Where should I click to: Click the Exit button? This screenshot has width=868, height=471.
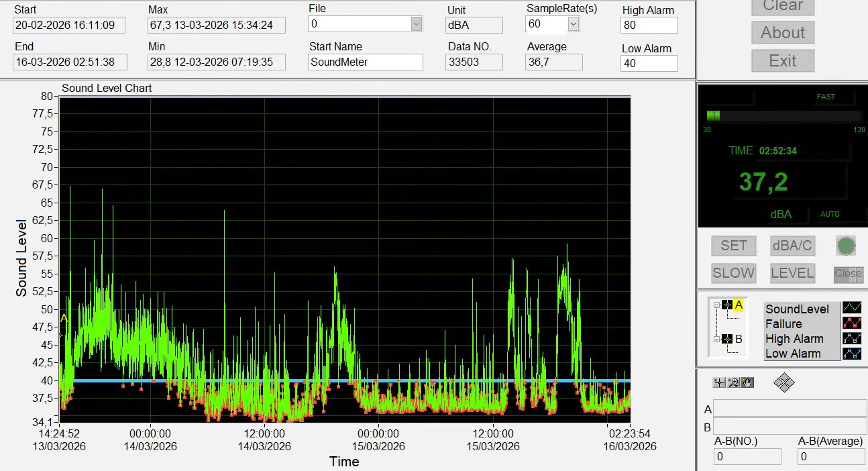782,61
